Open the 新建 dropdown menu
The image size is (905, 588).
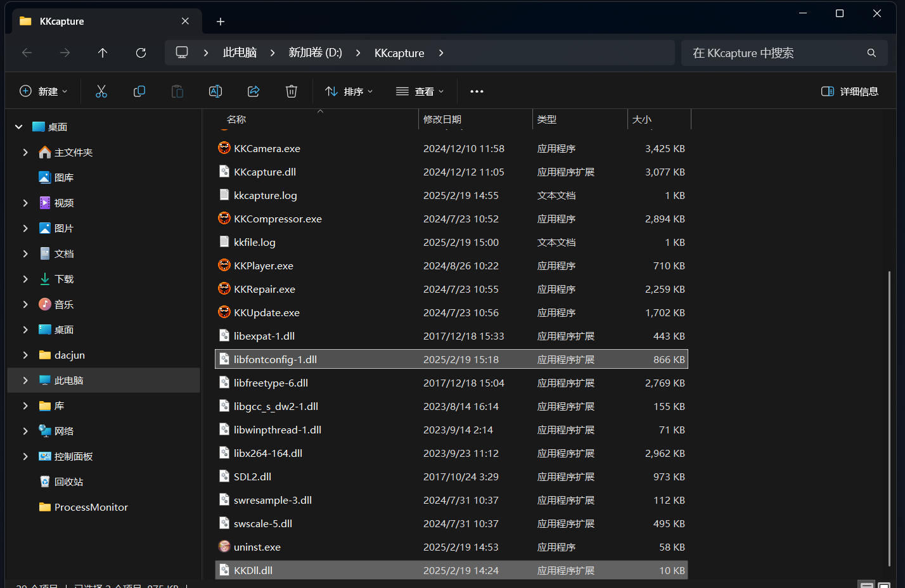tap(43, 91)
